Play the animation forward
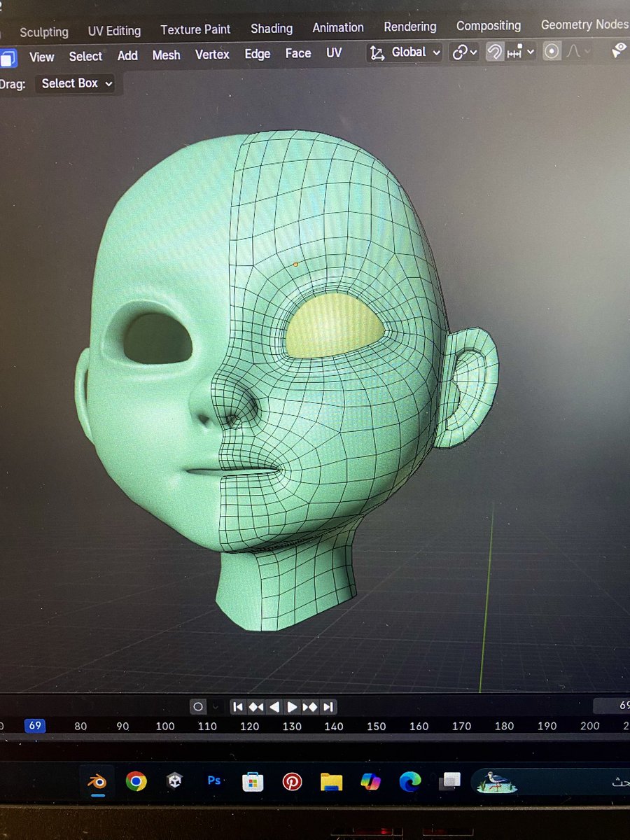The image size is (630, 840). point(292,707)
